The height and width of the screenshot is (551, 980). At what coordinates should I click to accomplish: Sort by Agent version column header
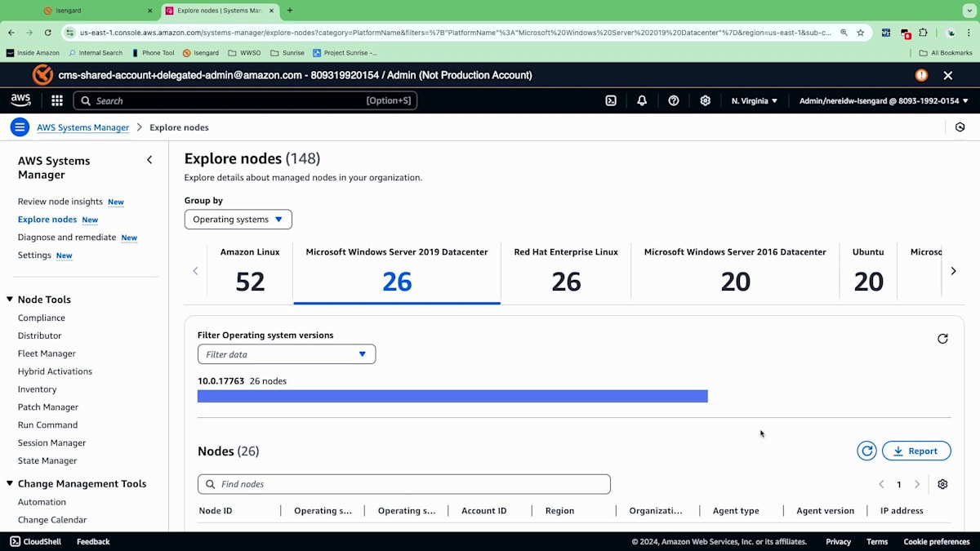tap(825, 510)
